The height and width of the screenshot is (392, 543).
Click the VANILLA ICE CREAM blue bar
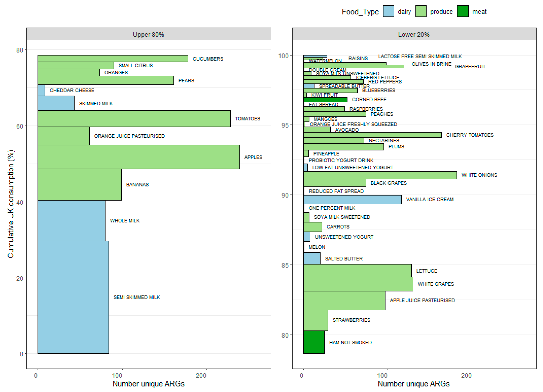352,200
